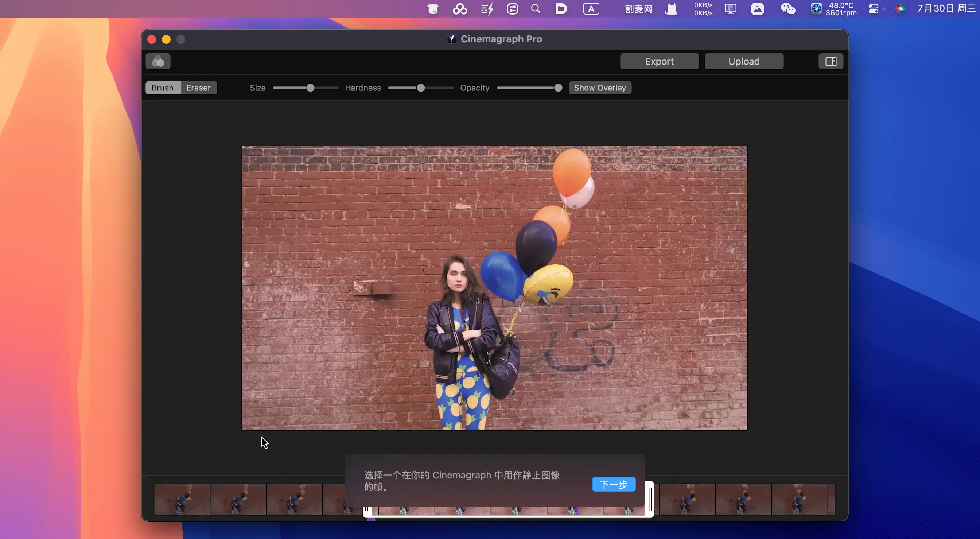Open Spotlight search magnifier in menu bar

[536, 9]
